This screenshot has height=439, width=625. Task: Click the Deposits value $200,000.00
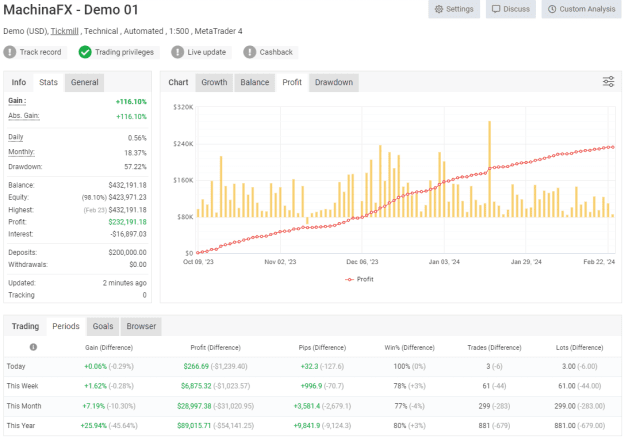(x=128, y=252)
